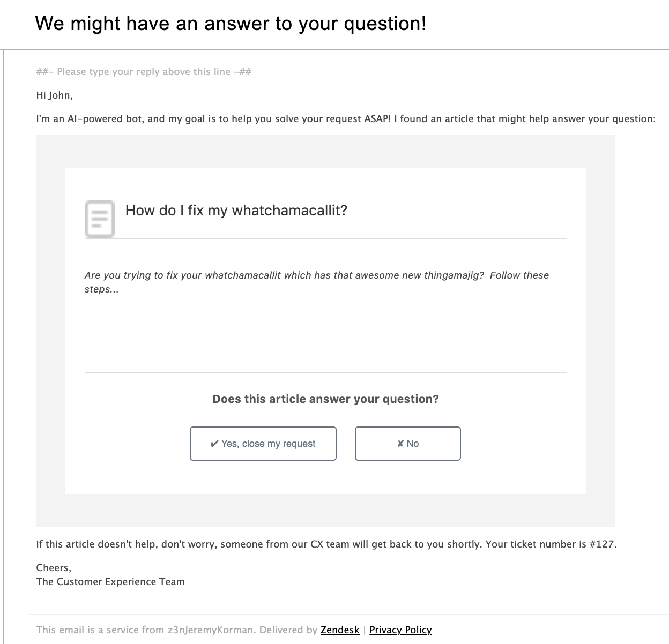Click "Yes, close my request" button
The width and height of the screenshot is (669, 644).
[x=263, y=444]
